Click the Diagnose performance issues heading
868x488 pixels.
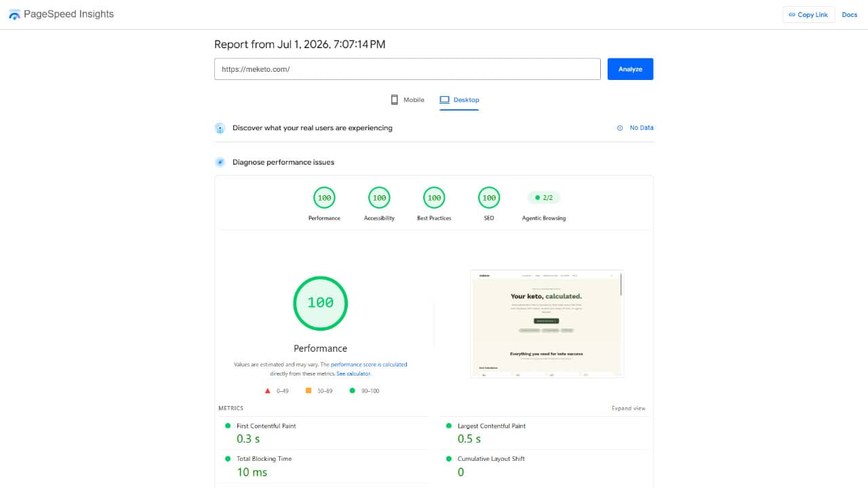pos(283,163)
